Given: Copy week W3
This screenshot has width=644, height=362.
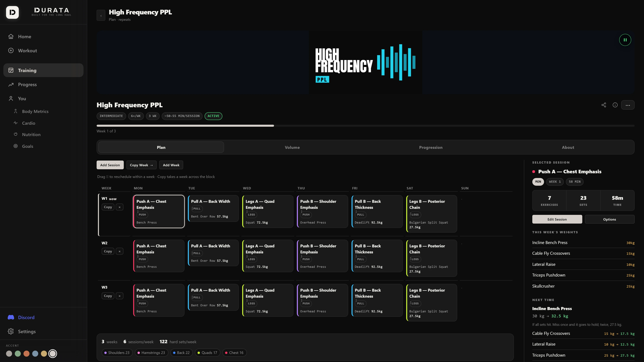Looking at the screenshot, I should point(108,296).
